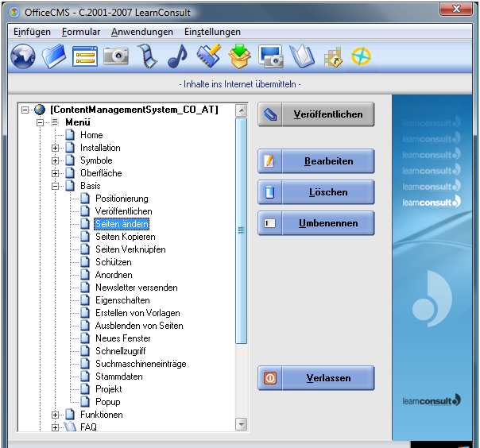
Task: Collapse the Basis tree node
Action: point(55,186)
